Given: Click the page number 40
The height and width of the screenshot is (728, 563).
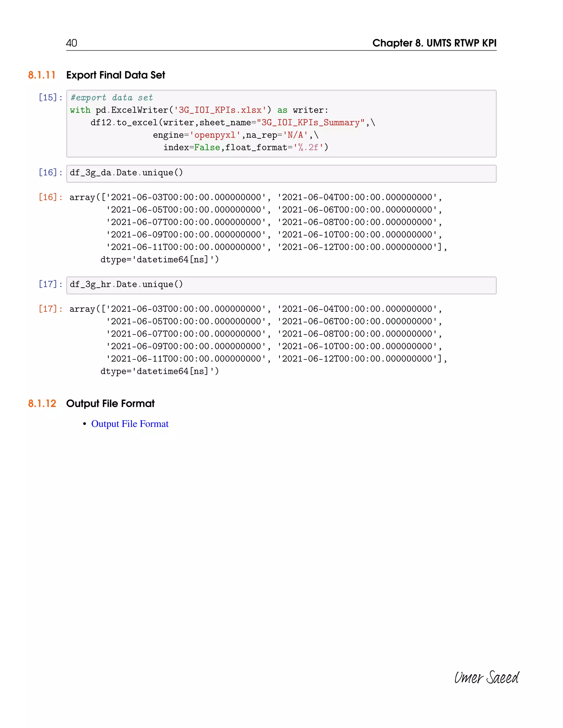Looking at the screenshot, I should (x=71, y=43).
